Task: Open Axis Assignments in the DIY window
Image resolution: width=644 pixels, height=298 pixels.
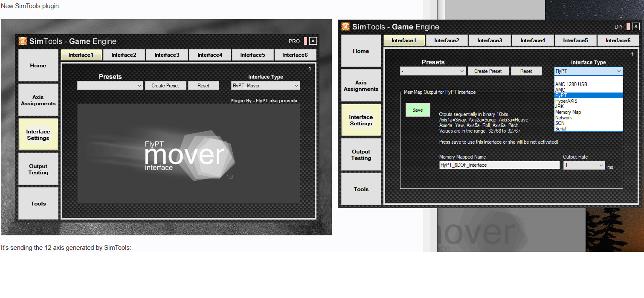Action: [361, 85]
